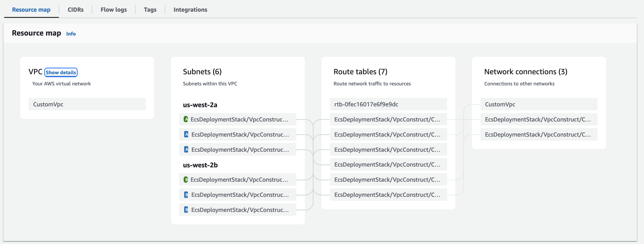Click green A icon of first us-west-2a subnet
This screenshot has height=244, width=644.
pyautogui.click(x=186, y=119)
